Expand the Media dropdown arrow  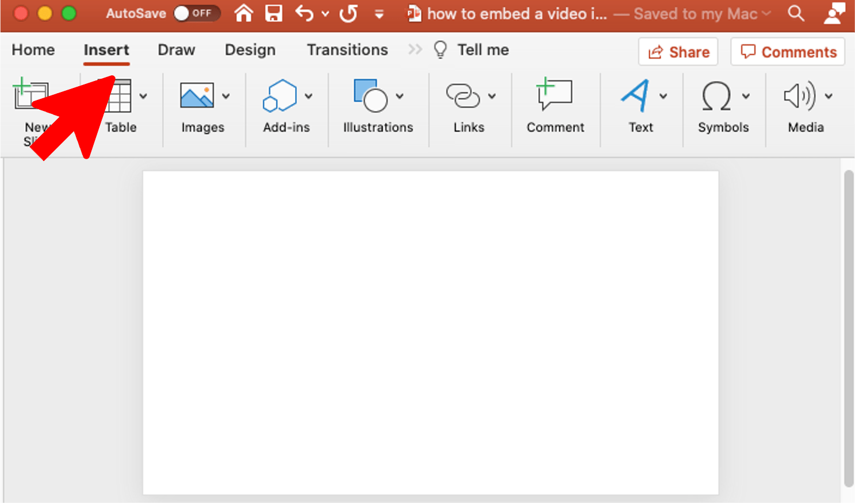(x=829, y=97)
